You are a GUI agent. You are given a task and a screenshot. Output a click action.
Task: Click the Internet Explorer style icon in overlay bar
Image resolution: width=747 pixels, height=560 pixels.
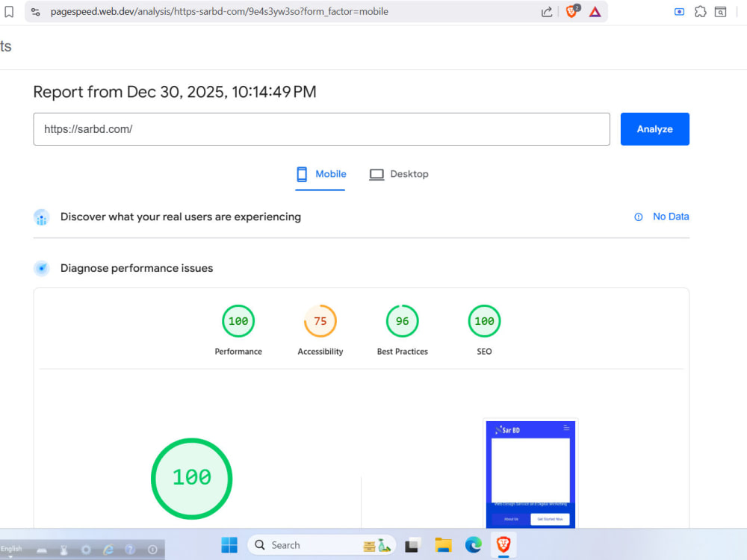pos(108,550)
